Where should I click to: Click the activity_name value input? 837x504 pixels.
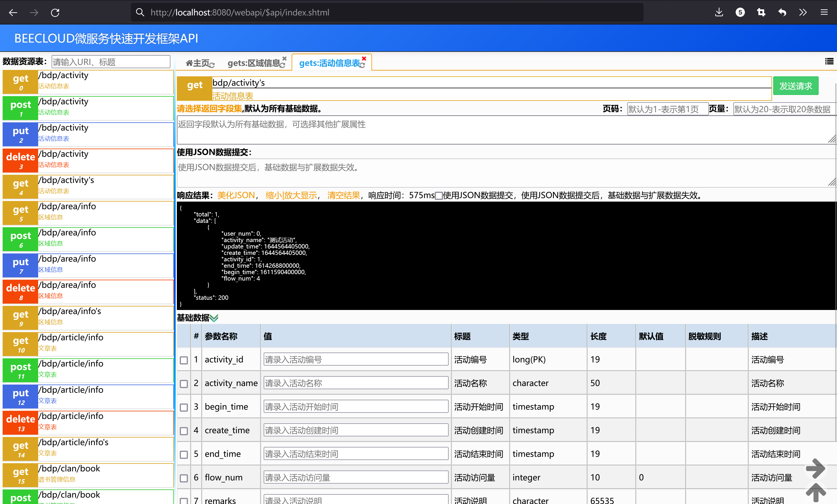pyautogui.click(x=356, y=383)
